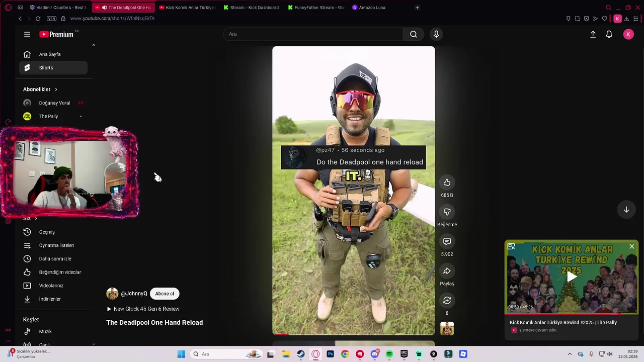Open the Opera GX menu logo
Image resolution: width=644 pixels, height=362 pixels.
click(8, 8)
